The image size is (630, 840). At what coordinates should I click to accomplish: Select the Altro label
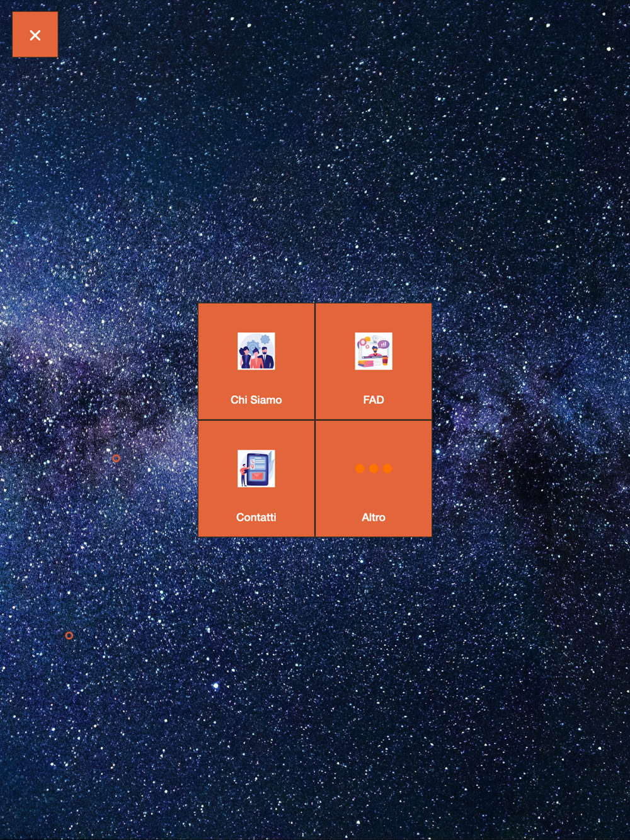(374, 517)
